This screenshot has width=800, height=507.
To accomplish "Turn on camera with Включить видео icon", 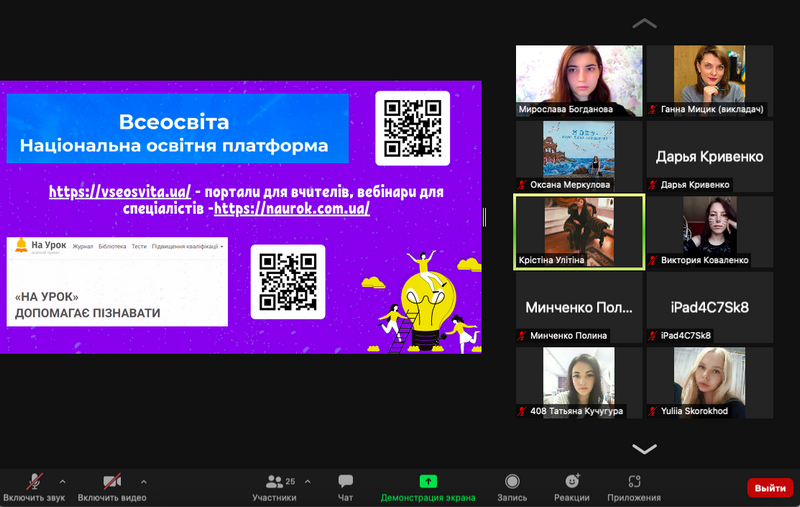I will (112, 481).
